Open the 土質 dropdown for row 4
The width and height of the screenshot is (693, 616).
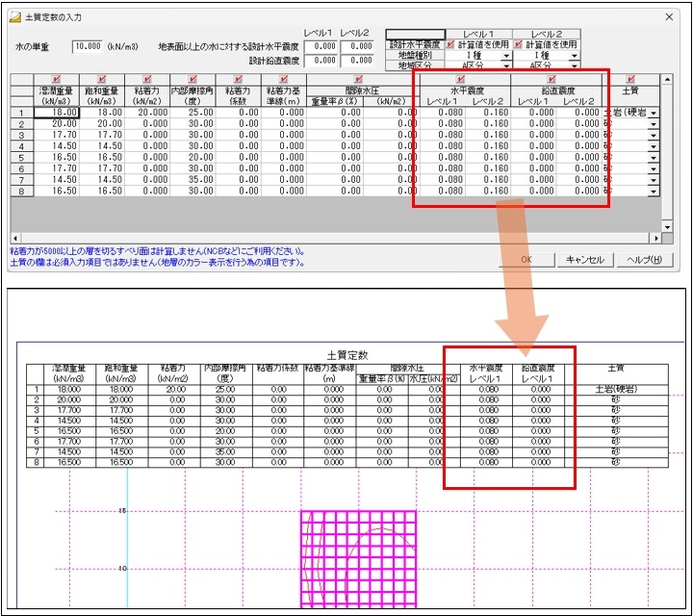(x=654, y=146)
